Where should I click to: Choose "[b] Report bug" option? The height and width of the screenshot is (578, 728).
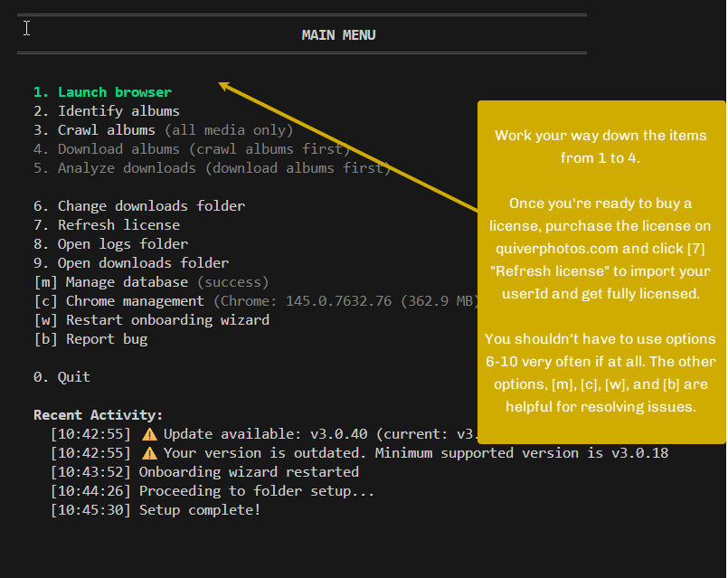(90, 339)
